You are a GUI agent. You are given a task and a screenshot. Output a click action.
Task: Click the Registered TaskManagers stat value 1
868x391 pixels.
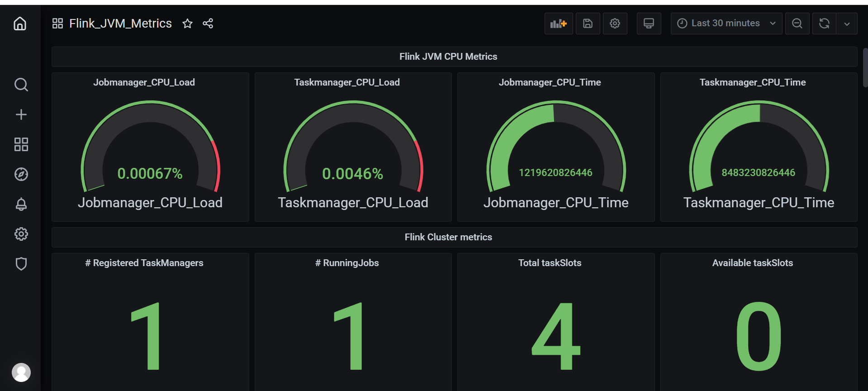click(146, 336)
